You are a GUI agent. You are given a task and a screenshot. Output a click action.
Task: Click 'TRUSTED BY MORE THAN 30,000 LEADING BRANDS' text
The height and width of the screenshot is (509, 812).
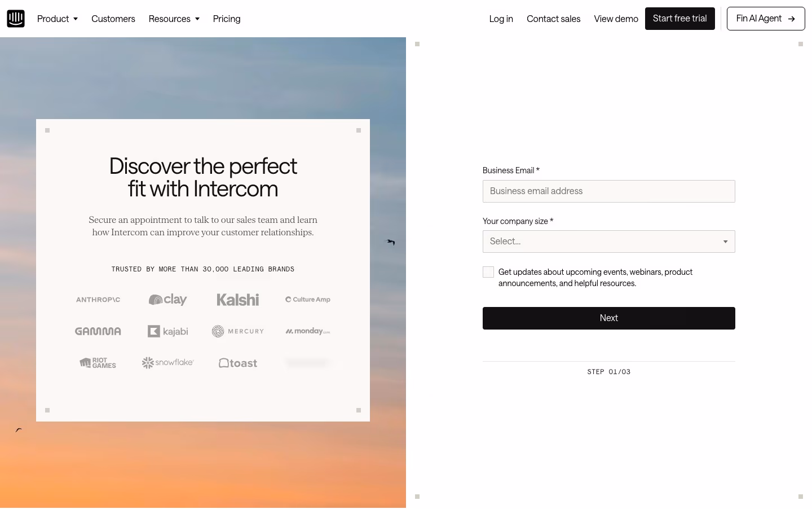(x=203, y=269)
